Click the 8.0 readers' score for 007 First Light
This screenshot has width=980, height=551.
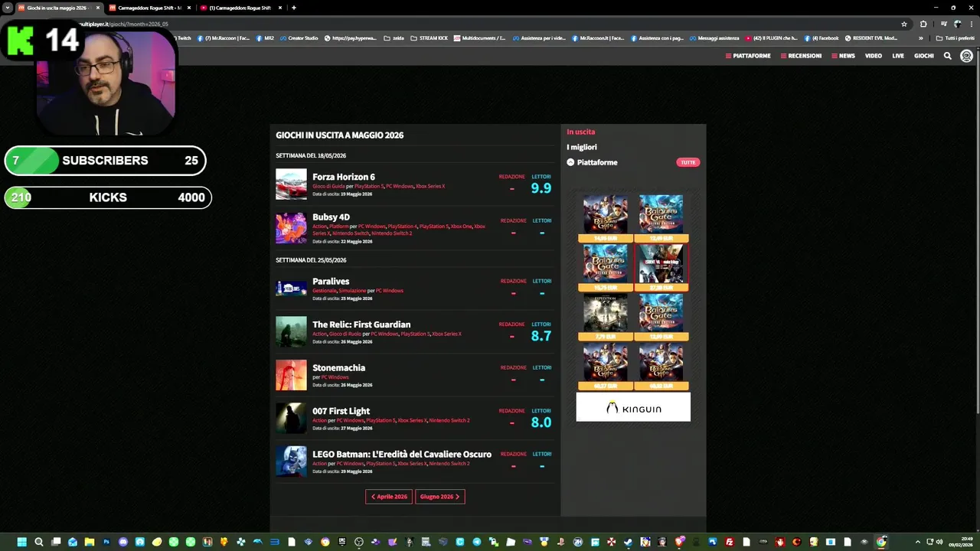[541, 422]
